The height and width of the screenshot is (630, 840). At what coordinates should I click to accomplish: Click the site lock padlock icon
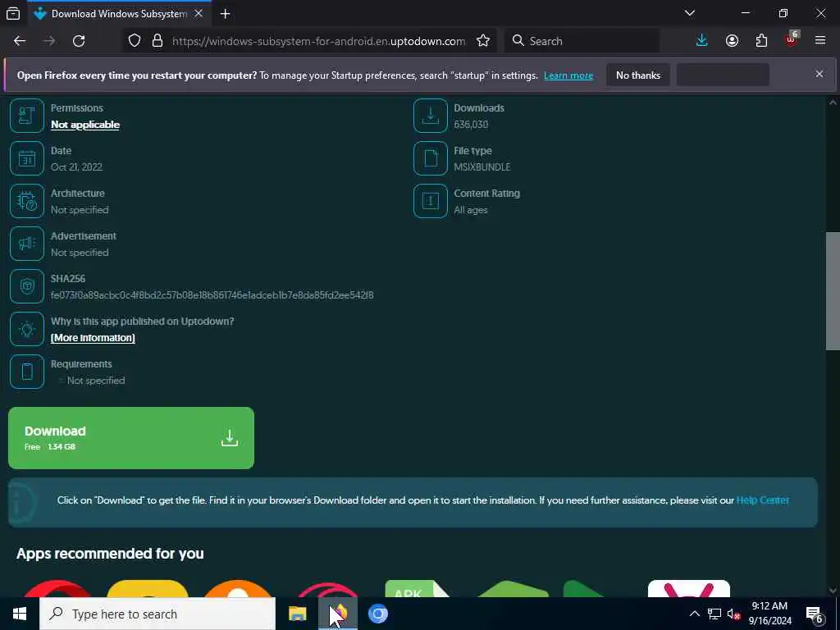pos(157,41)
